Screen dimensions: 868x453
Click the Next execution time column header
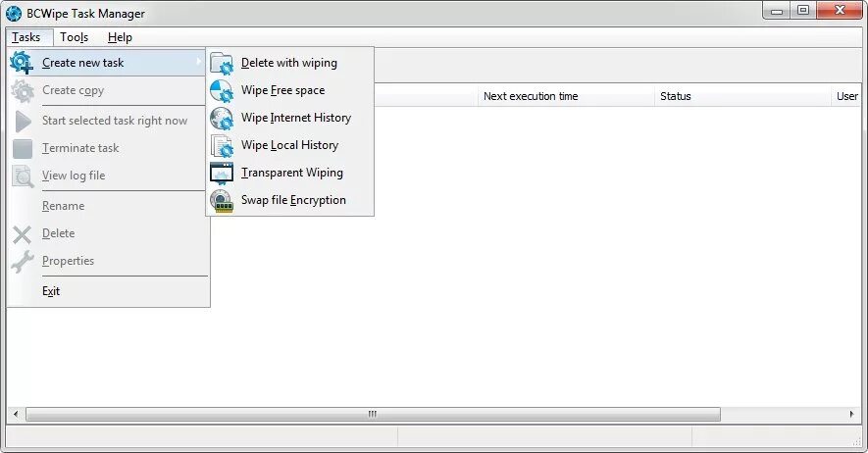566,96
